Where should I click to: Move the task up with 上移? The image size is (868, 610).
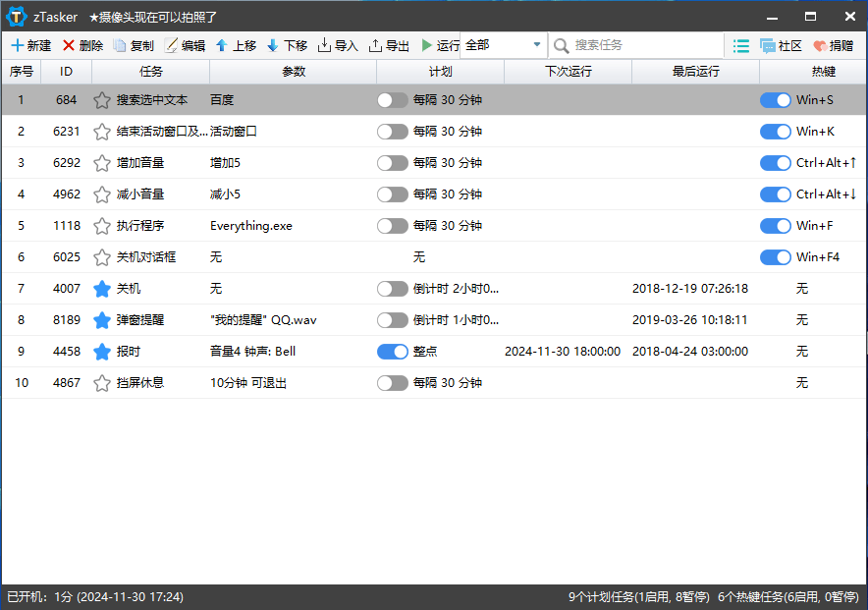pyautogui.click(x=222, y=45)
